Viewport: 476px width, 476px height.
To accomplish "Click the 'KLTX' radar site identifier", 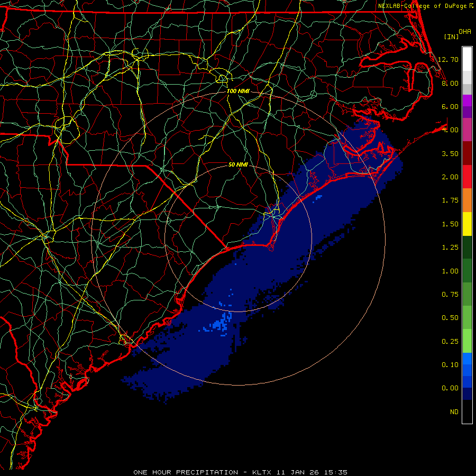I will [x=262, y=472].
